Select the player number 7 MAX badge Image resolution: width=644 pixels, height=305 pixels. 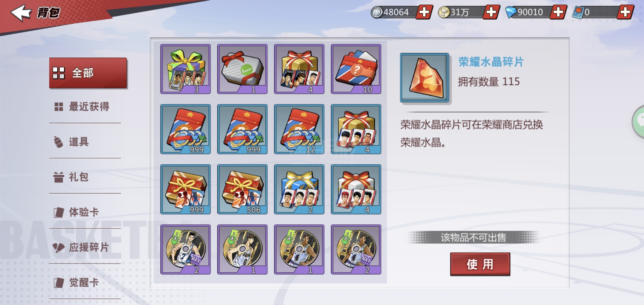click(x=185, y=249)
